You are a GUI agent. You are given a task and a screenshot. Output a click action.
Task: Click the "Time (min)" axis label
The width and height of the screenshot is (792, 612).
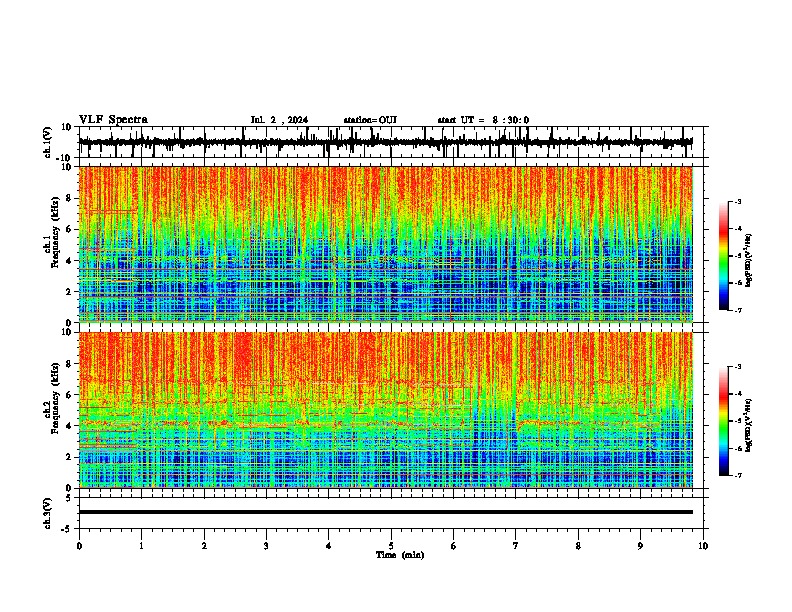click(400, 555)
